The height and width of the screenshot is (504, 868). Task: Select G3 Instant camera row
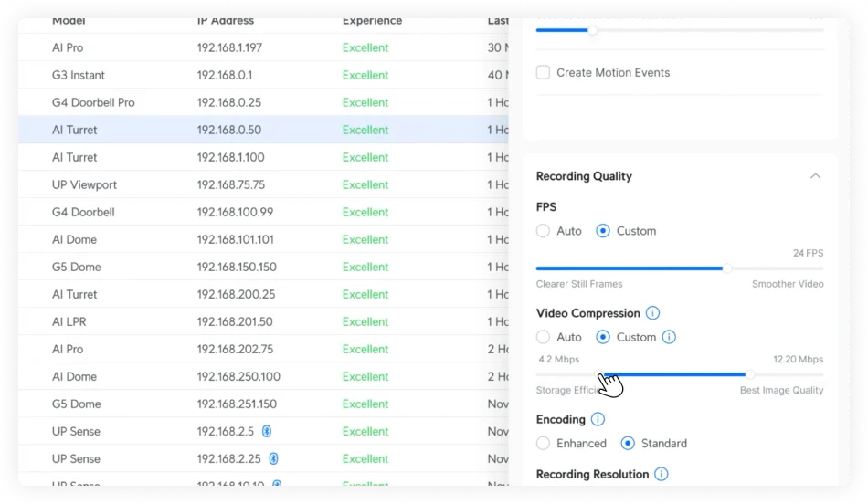263,75
